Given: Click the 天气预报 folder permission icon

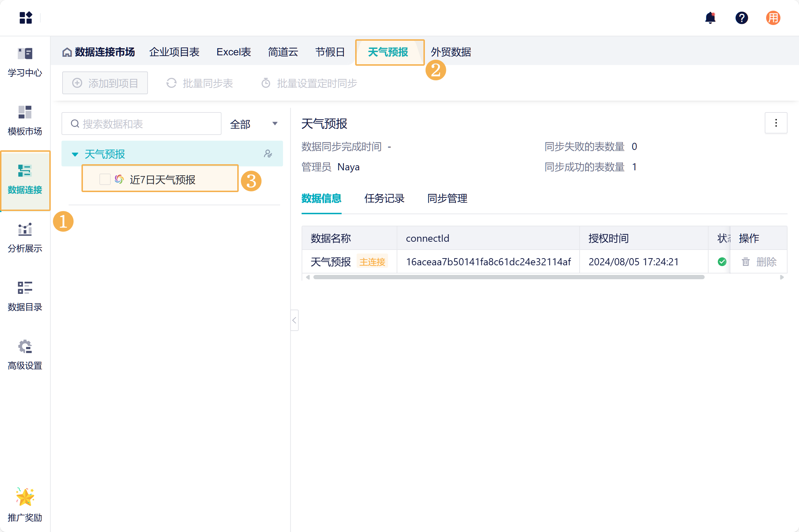Looking at the screenshot, I should point(268,154).
